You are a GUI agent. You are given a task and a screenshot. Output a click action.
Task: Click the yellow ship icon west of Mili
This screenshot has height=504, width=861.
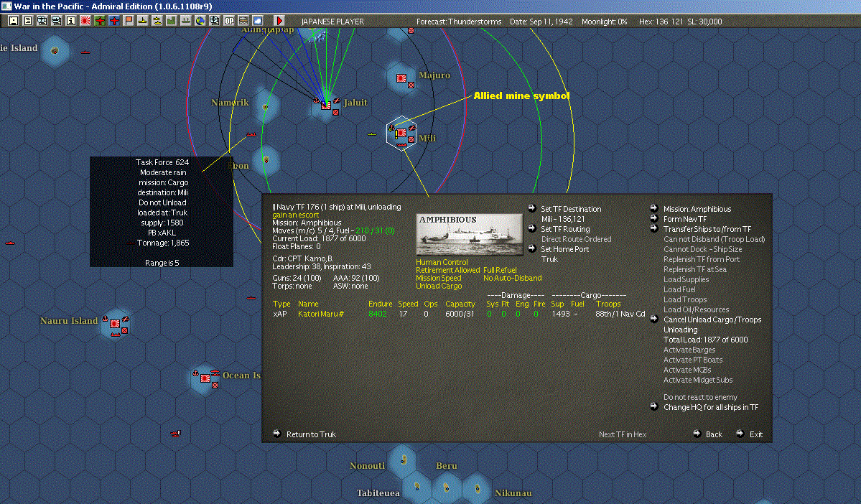coord(372,134)
